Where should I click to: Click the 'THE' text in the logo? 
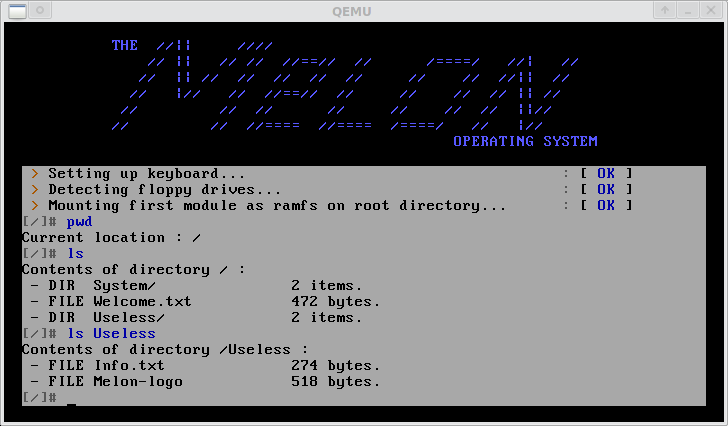pyautogui.click(x=124, y=45)
